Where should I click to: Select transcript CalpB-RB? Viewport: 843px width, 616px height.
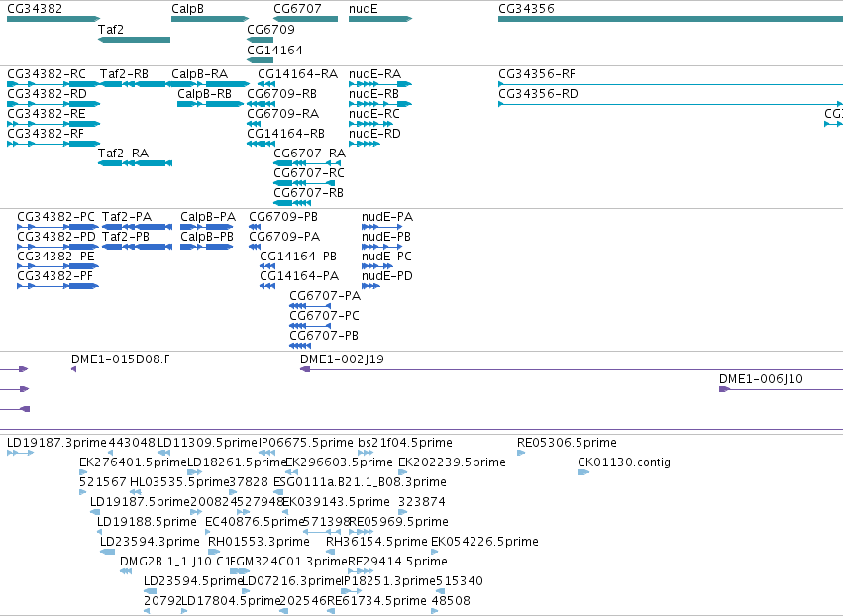(x=210, y=104)
